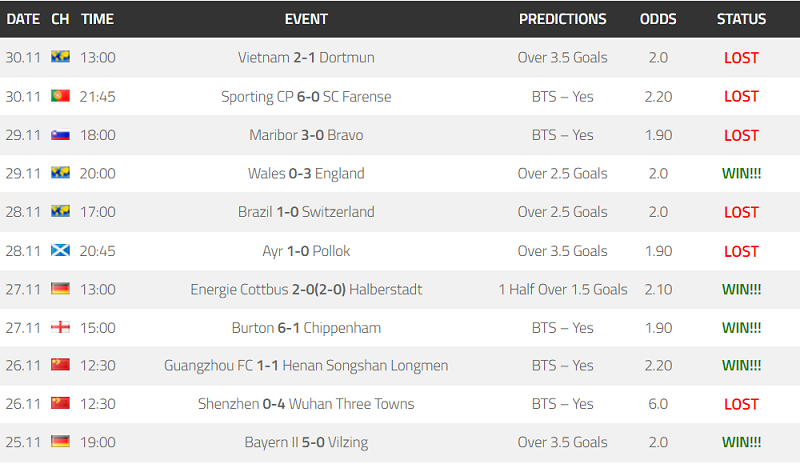The width and height of the screenshot is (800, 464).
Task: Select the PREDICTIONS column header
Action: (x=563, y=19)
